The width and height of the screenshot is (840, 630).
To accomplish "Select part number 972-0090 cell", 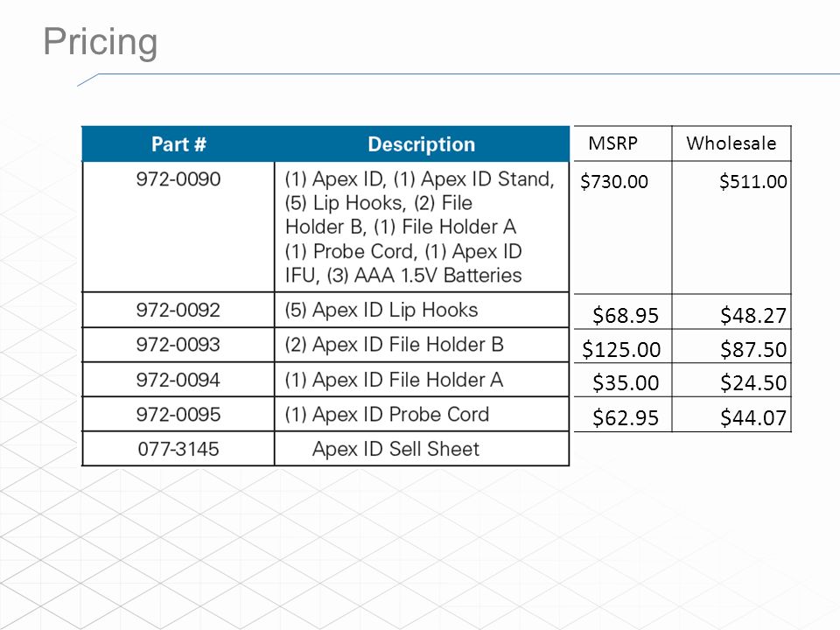I will [178, 227].
